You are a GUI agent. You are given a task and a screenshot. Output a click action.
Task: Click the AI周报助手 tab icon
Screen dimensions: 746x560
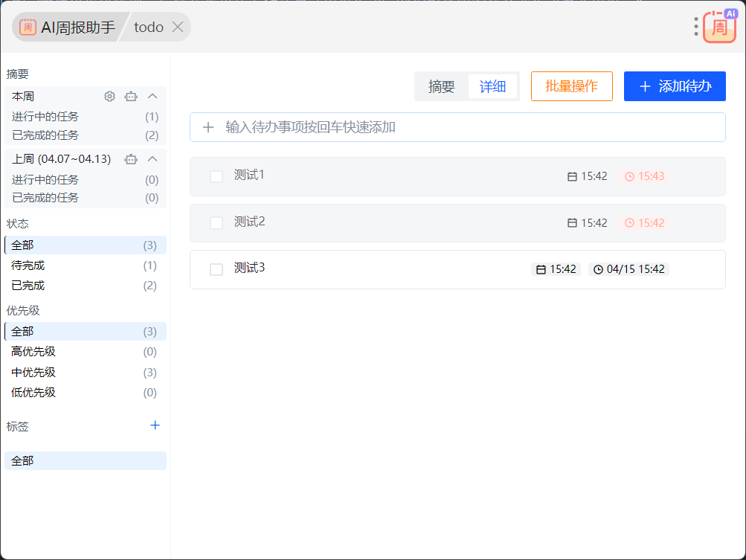tap(28, 27)
